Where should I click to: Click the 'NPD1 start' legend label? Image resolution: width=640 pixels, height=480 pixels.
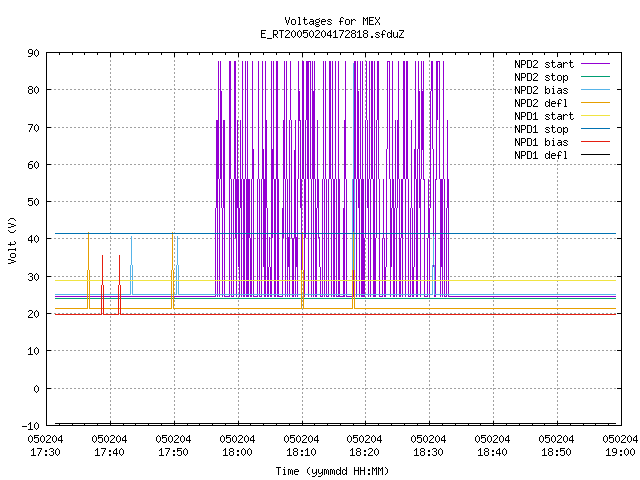coord(544,116)
